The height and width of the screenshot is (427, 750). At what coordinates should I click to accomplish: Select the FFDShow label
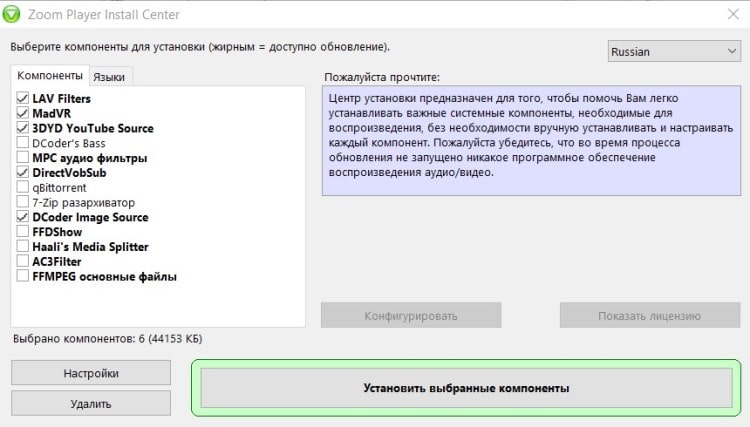coord(57,232)
